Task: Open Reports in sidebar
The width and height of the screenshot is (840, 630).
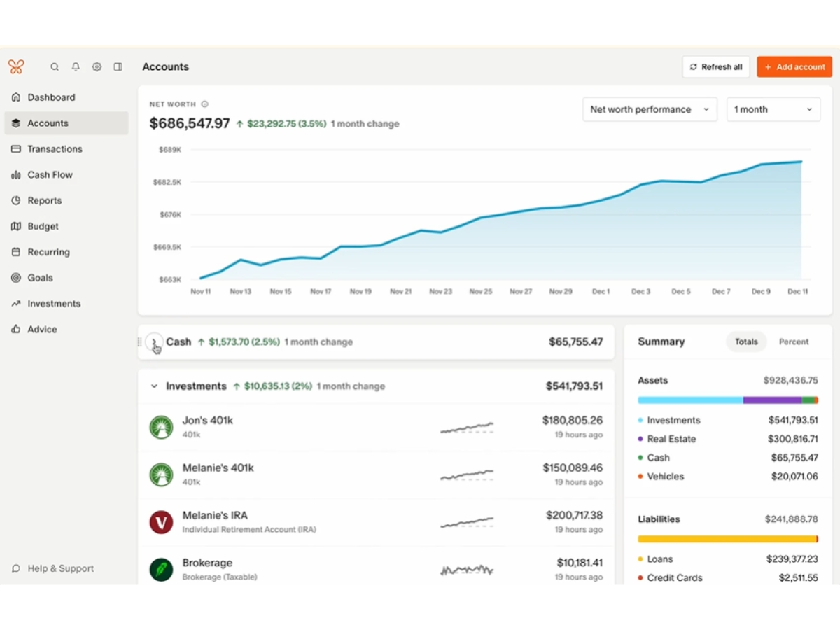Action: (x=66, y=201)
